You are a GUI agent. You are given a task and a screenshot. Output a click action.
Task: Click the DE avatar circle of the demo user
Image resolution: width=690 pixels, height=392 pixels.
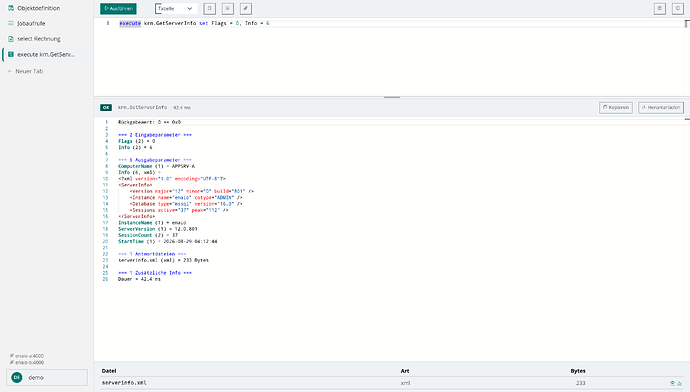click(x=17, y=377)
